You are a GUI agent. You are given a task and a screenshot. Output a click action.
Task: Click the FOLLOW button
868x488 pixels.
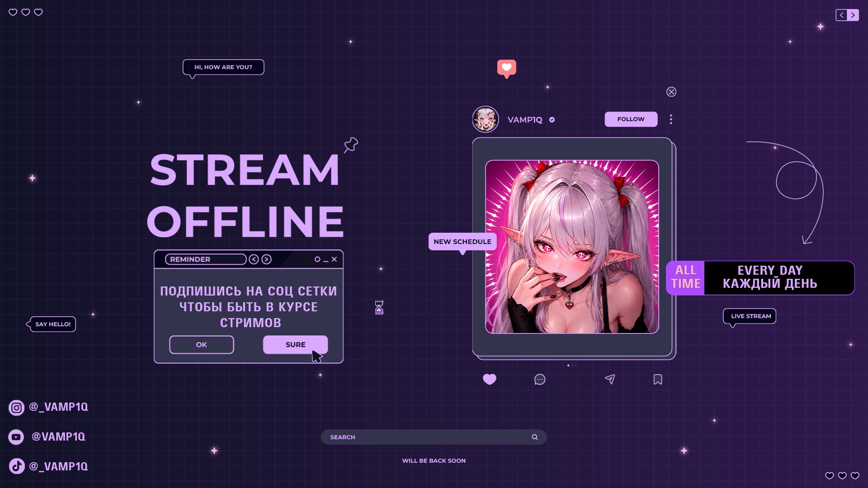click(x=631, y=119)
